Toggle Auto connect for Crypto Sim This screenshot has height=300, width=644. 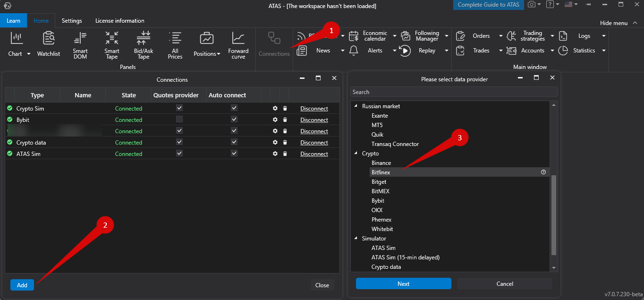(x=234, y=108)
